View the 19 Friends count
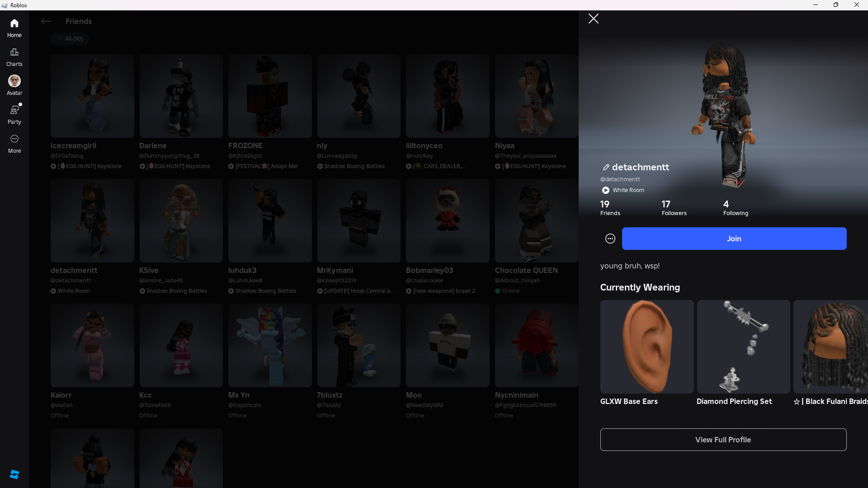The height and width of the screenshot is (488, 868). coord(609,208)
